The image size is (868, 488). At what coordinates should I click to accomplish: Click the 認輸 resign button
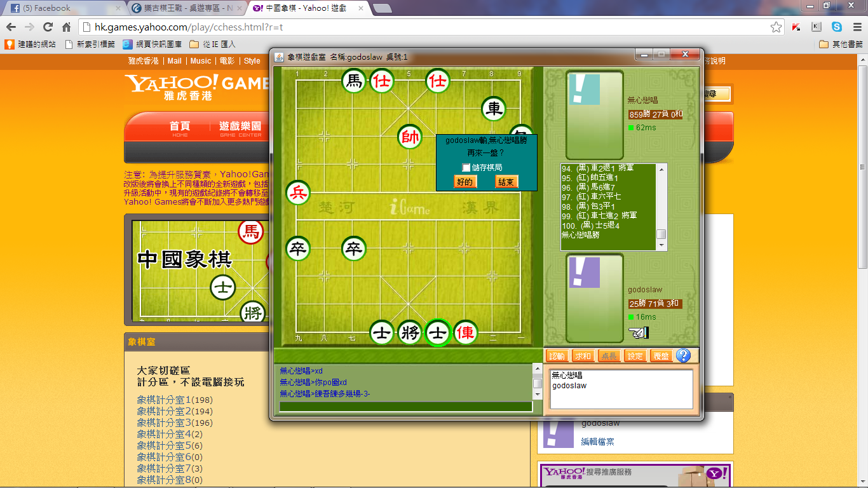557,356
